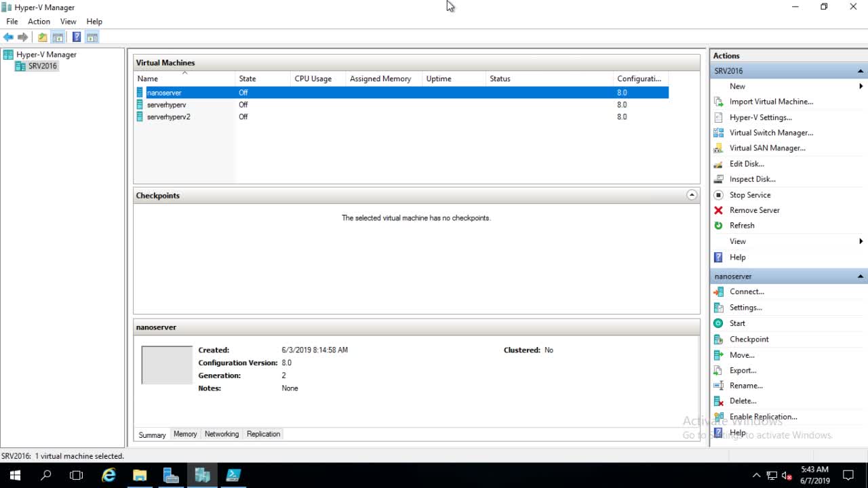868x488 pixels.
Task: Sort by the State column header
Action: [x=263, y=79]
